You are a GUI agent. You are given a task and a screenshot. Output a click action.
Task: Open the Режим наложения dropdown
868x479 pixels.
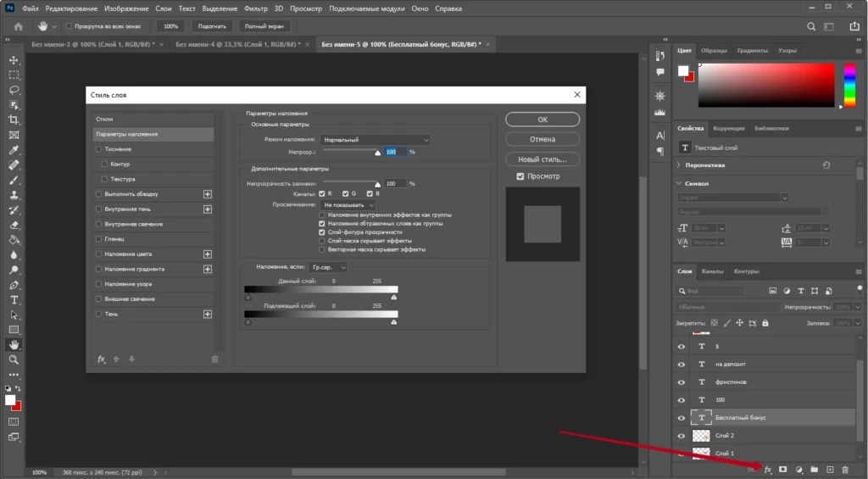(376, 140)
